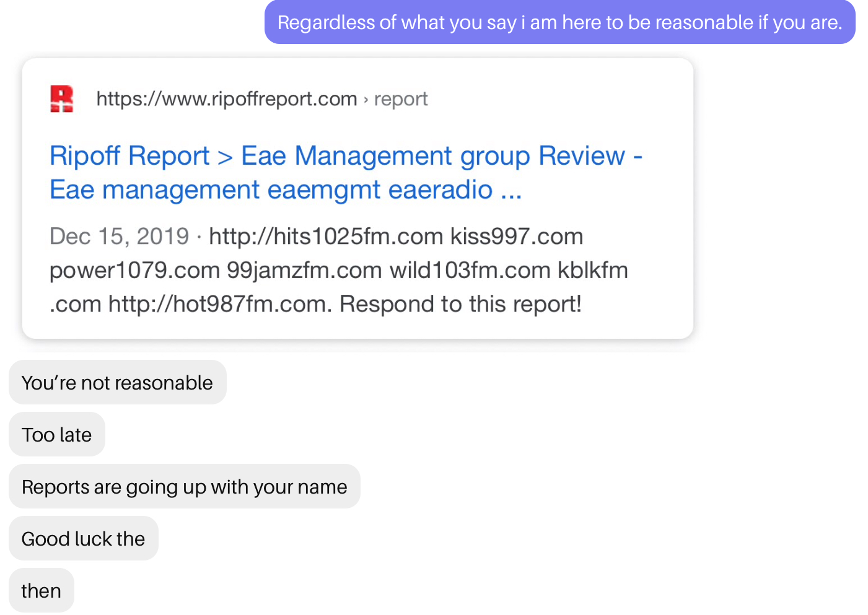The height and width of the screenshot is (615, 868).
Task: Click the 'report' breadcrumb segment
Action: point(401,99)
